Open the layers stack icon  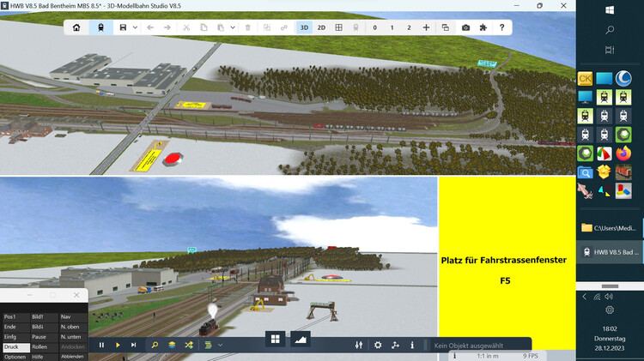point(172,345)
